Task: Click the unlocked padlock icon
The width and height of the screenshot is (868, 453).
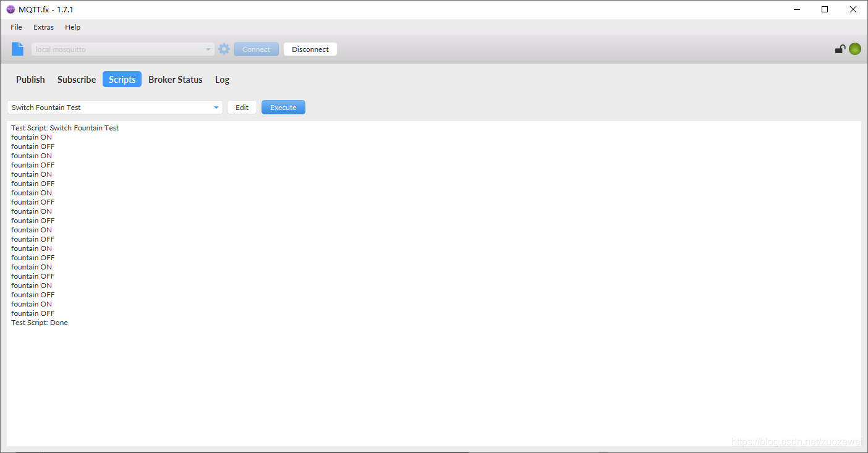Action: point(840,49)
